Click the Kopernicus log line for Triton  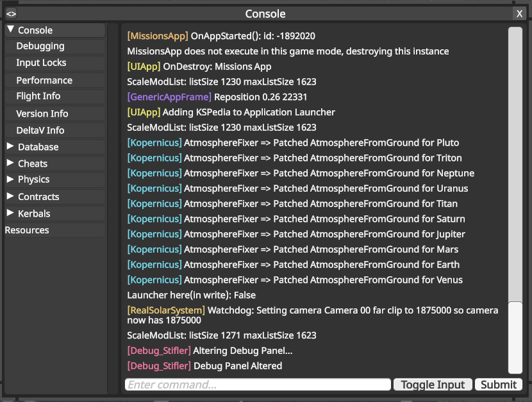pos(294,158)
